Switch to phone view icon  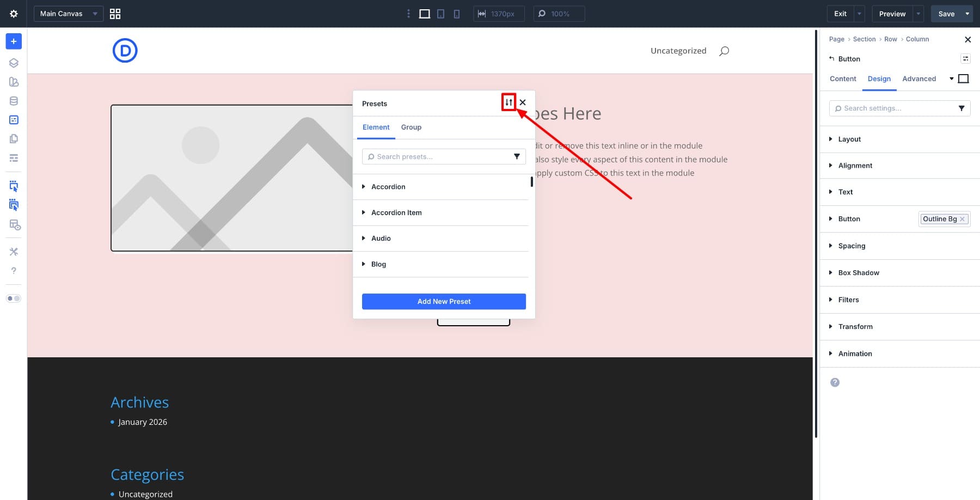point(456,14)
